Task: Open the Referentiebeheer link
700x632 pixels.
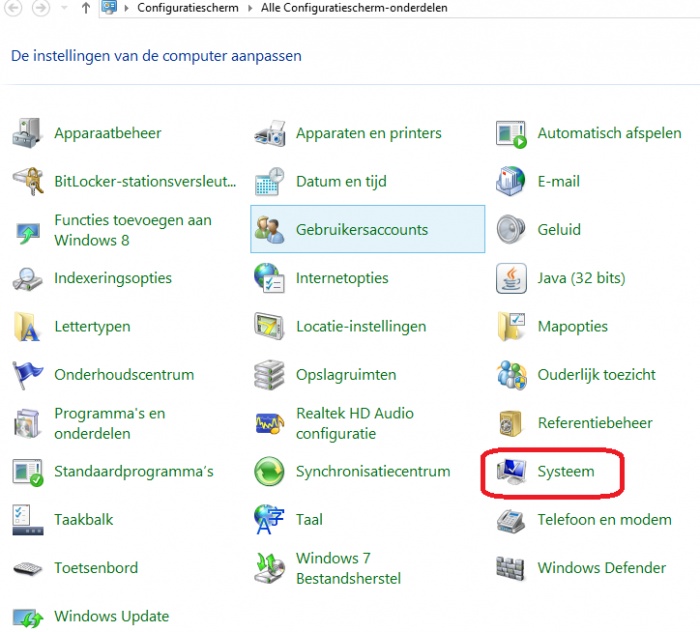Action: pyautogui.click(x=595, y=423)
